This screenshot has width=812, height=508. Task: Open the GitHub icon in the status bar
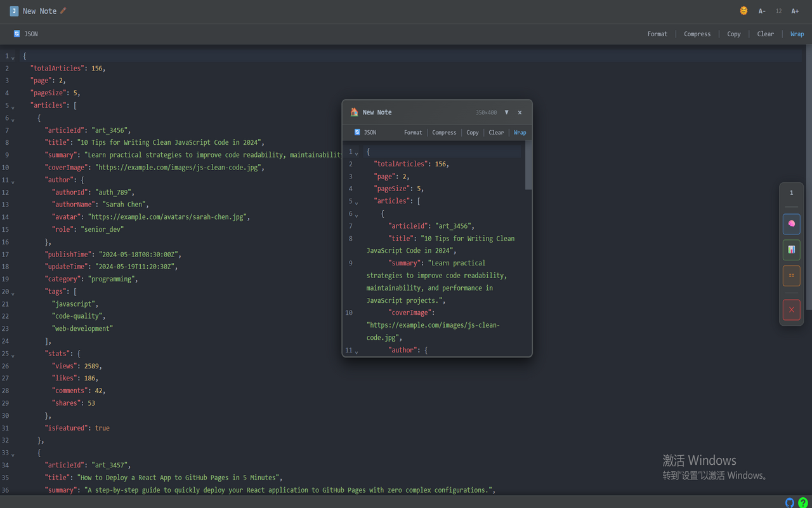pyautogui.click(x=790, y=502)
